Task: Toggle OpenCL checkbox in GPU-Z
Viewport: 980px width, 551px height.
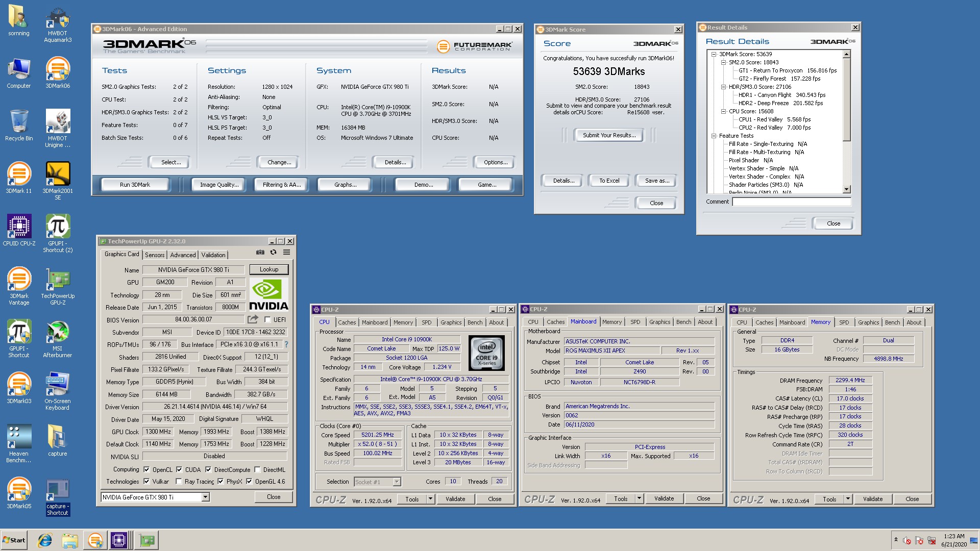Action: (x=146, y=470)
